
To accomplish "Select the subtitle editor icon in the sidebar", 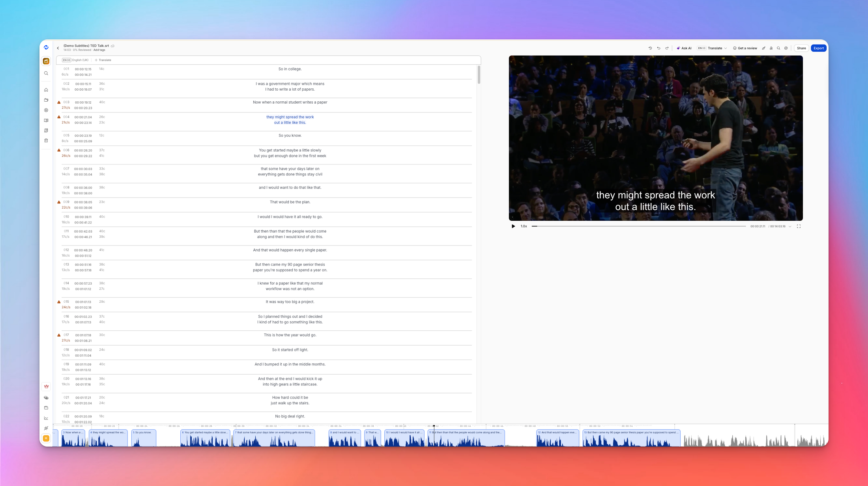I will click(x=46, y=61).
